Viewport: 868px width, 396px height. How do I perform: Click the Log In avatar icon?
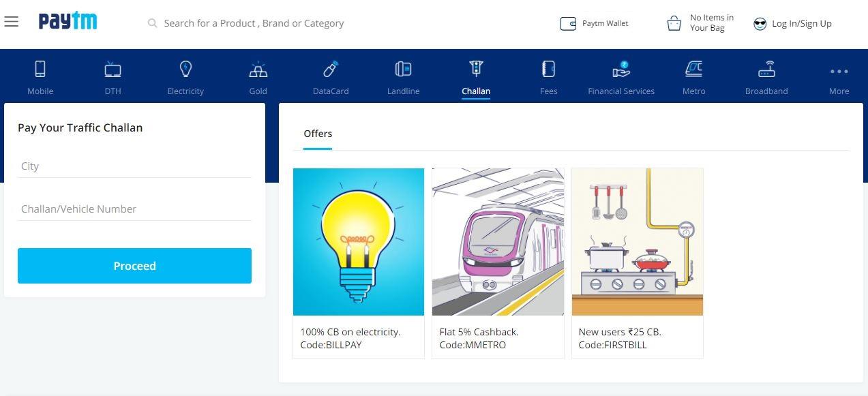(x=760, y=24)
